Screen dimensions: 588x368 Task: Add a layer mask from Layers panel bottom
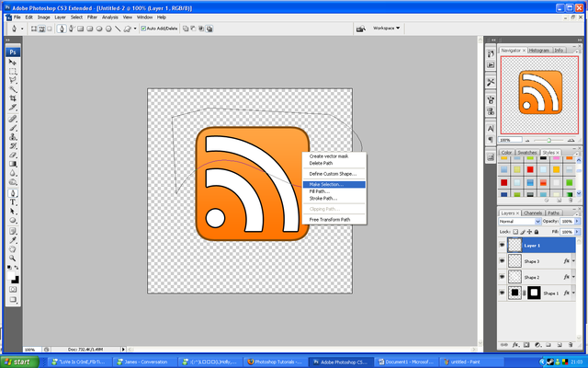526,344
